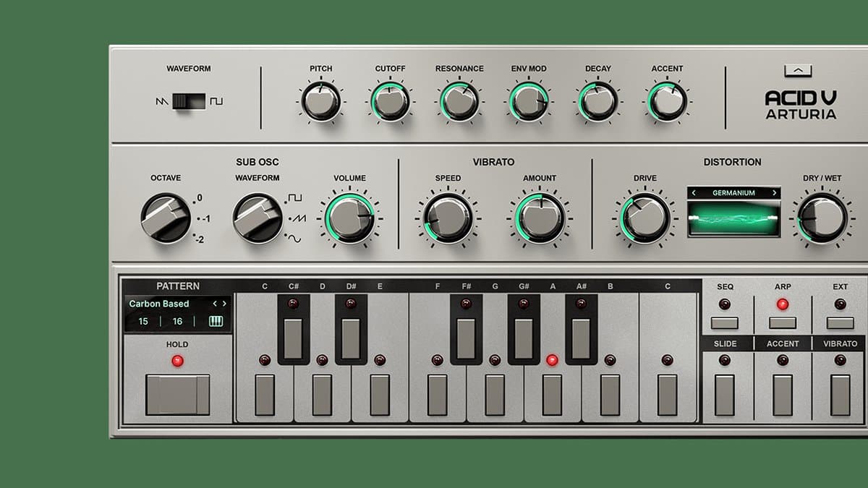Select the E note key button
Viewport: 868px width, 488px height.
pyautogui.click(x=380, y=395)
